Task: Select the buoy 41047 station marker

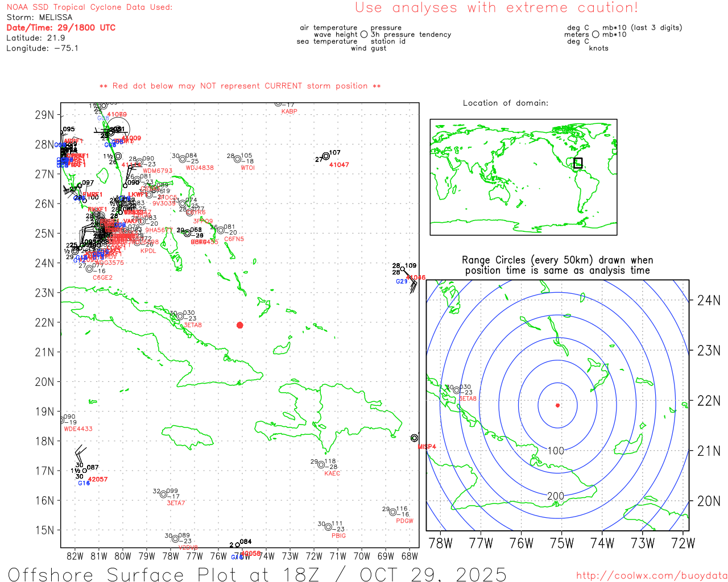Action: 326,156
